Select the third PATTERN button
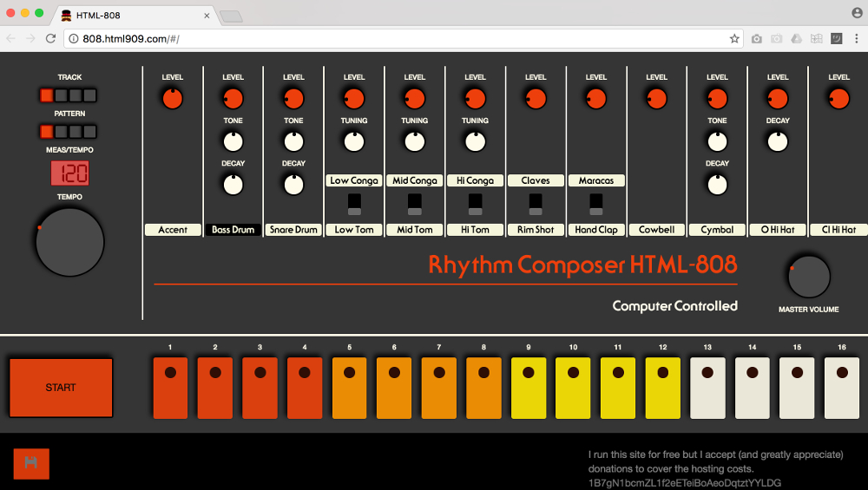 [x=76, y=132]
